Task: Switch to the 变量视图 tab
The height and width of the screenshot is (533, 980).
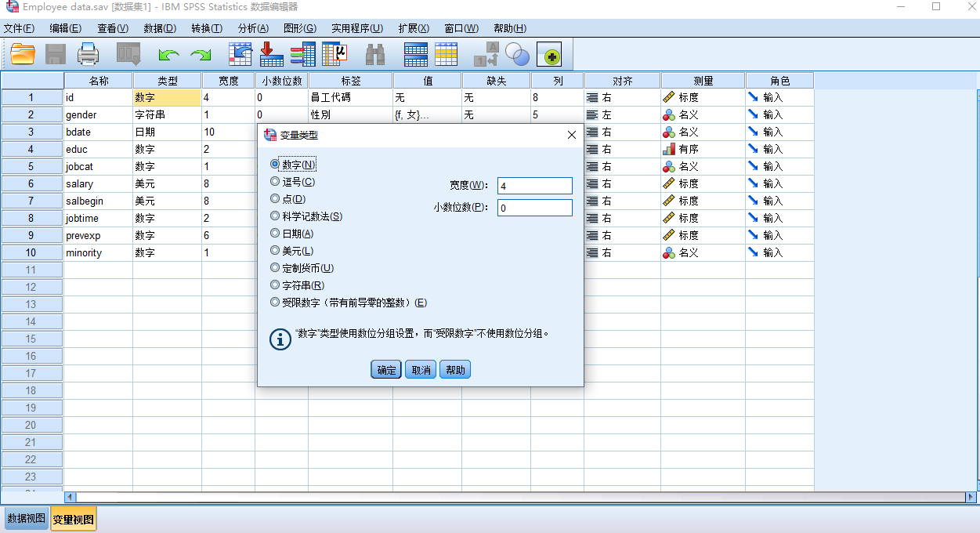Action: [x=73, y=518]
